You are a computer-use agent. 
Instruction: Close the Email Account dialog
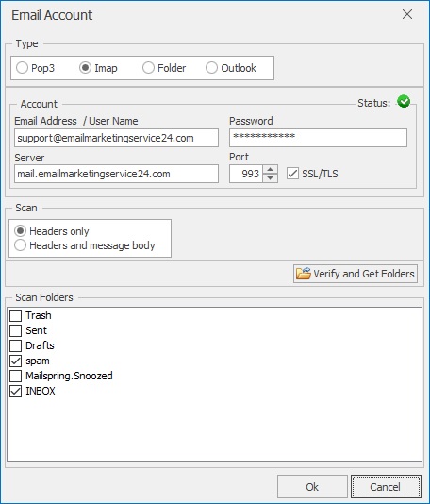[407, 14]
